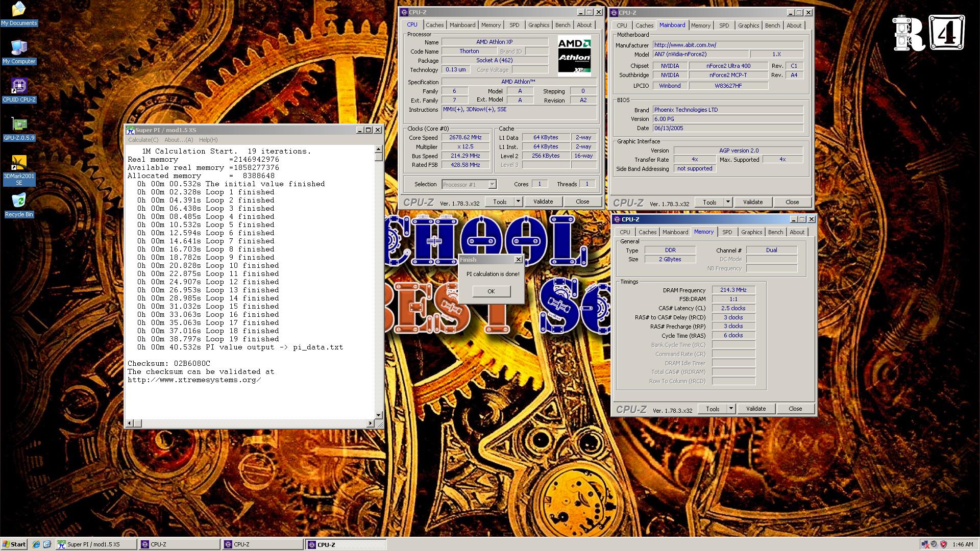Viewport: 980px width, 551px height.
Task: Click the taskbar clock showing 1:46 AM
Action: point(962,544)
